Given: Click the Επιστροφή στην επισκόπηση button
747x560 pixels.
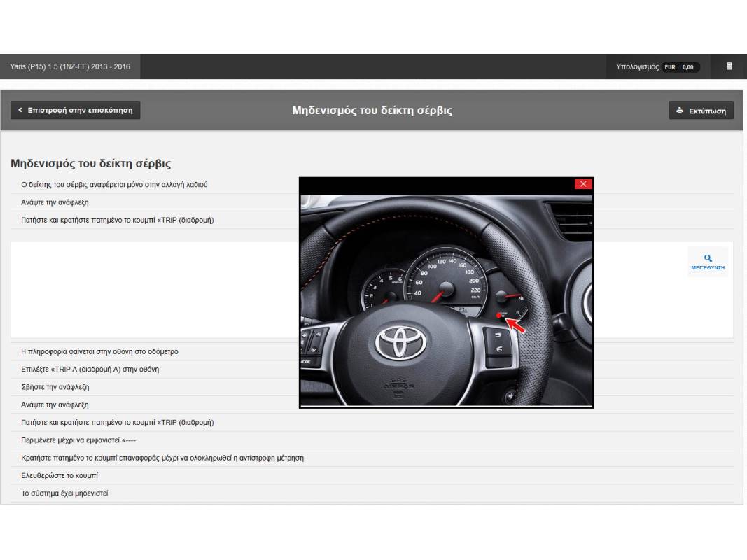Looking at the screenshot, I should tap(76, 110).
